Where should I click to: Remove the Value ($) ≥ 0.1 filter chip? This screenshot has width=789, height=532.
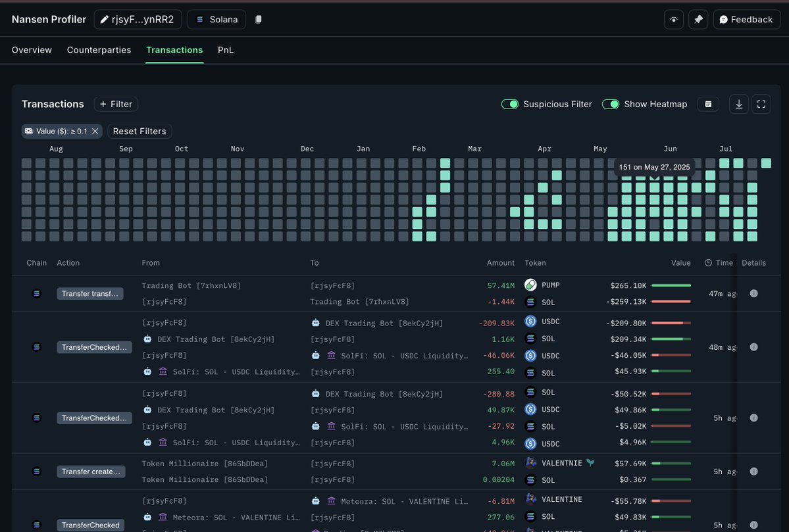click(95, 132)
